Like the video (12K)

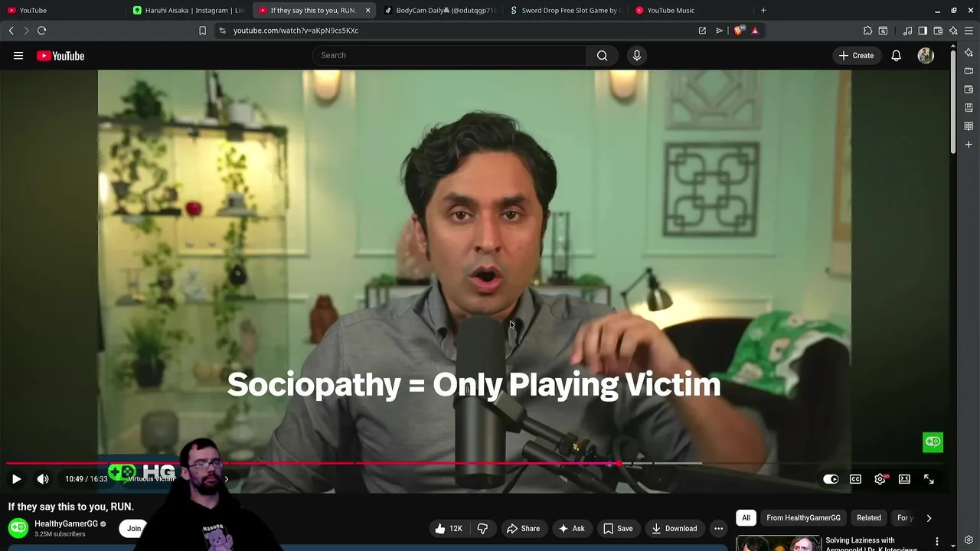tap(449, 529)
